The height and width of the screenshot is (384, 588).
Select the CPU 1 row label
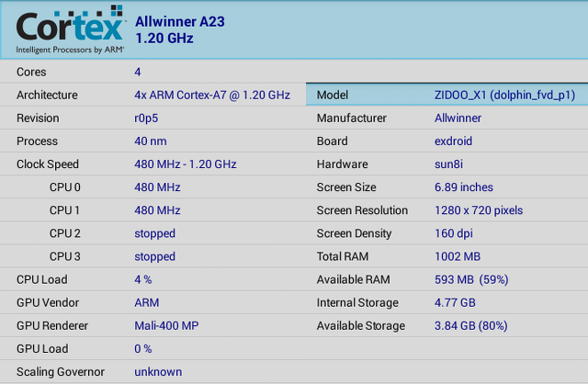65,210
